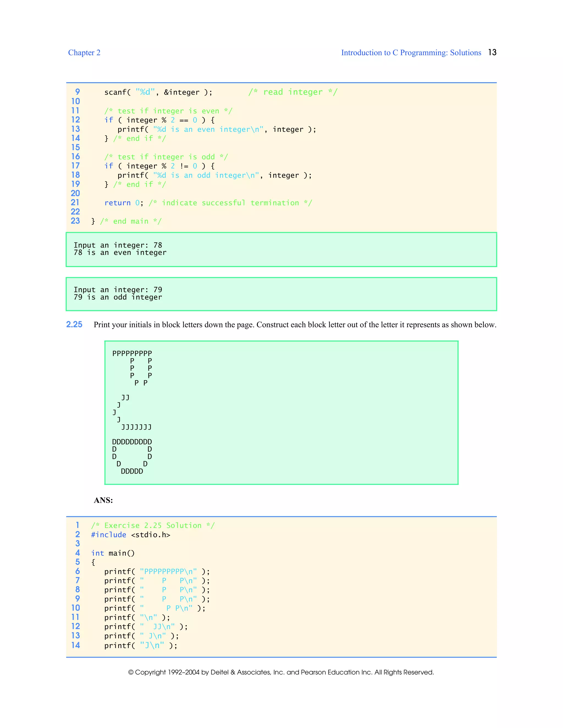The image size is (563, 728).
Task: Click the scanf statement on line 9
Action: [x=158, y=92]
